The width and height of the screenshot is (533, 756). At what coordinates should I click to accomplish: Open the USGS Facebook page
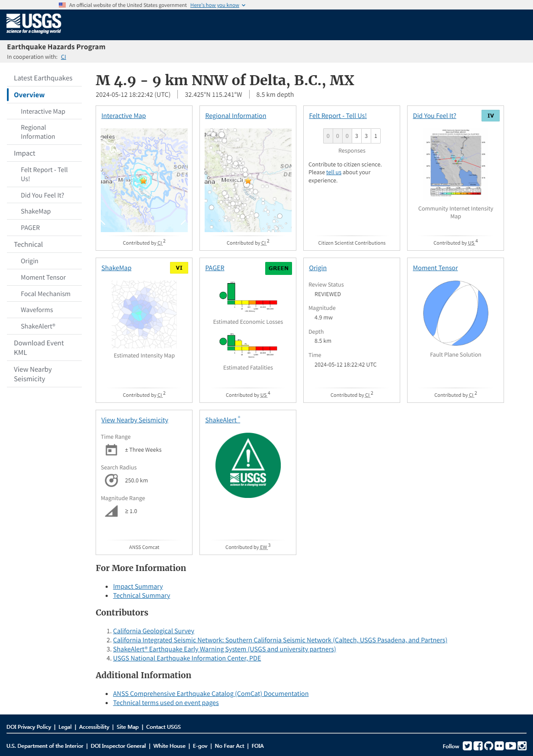pyautogui.click(x=478, y=746)
